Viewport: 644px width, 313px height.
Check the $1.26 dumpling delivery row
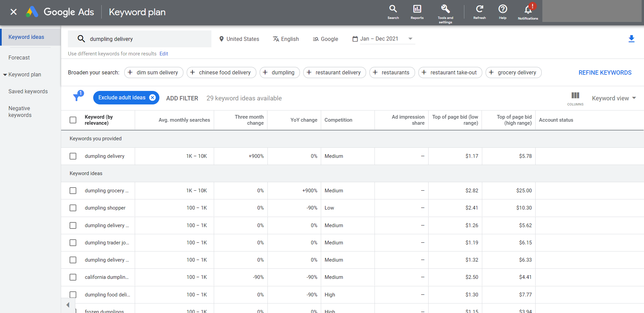73,225
